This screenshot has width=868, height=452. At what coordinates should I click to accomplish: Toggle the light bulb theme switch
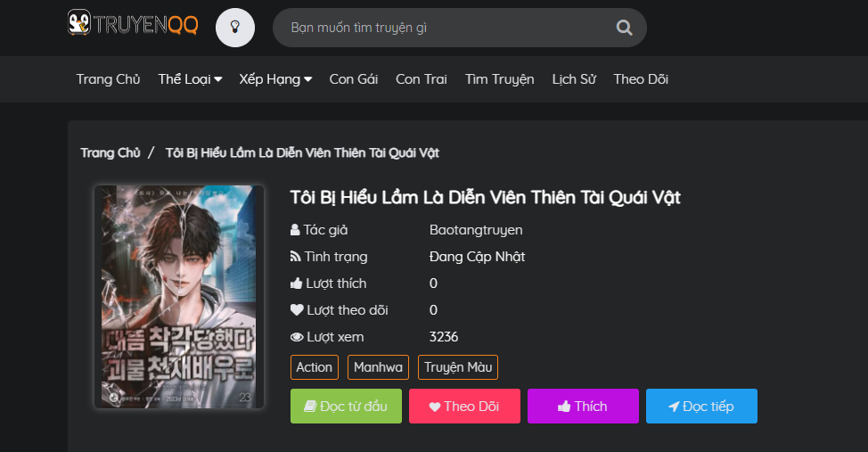pyautogui.click(x=235, y=27)
